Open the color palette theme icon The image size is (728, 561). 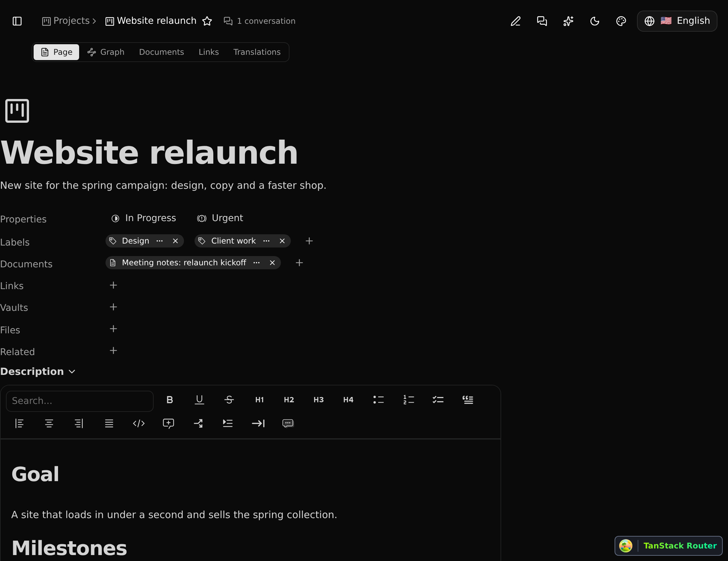pos(621,21)
